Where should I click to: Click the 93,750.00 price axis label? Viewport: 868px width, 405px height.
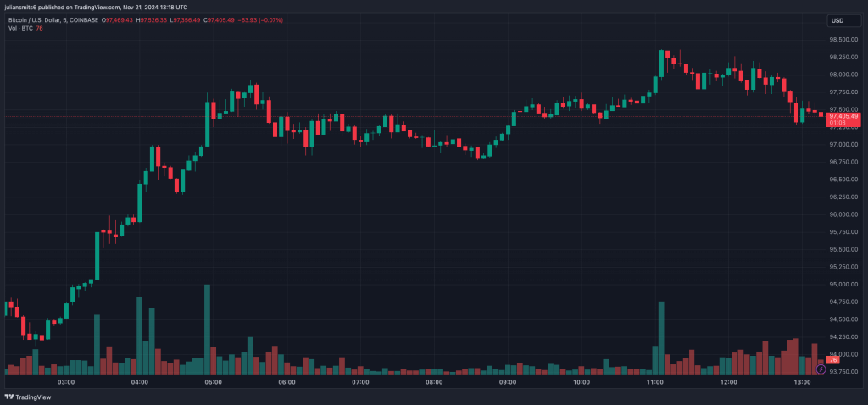click(x=843, y=372)
